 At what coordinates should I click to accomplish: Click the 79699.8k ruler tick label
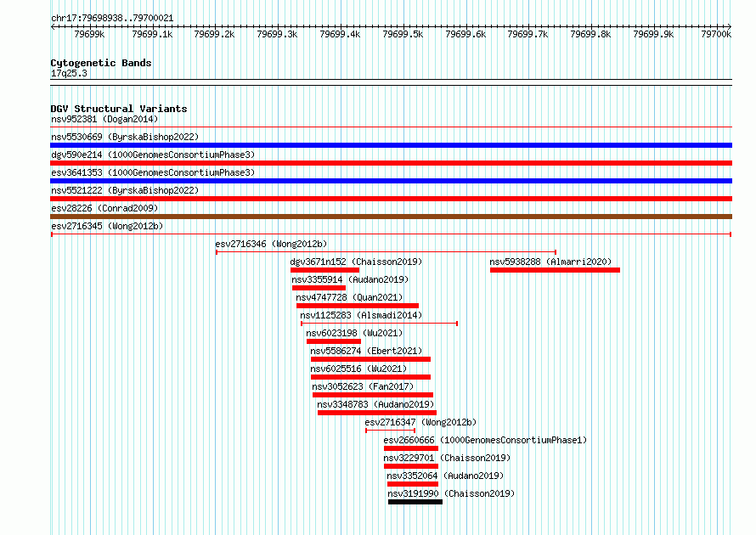(590, 34)
